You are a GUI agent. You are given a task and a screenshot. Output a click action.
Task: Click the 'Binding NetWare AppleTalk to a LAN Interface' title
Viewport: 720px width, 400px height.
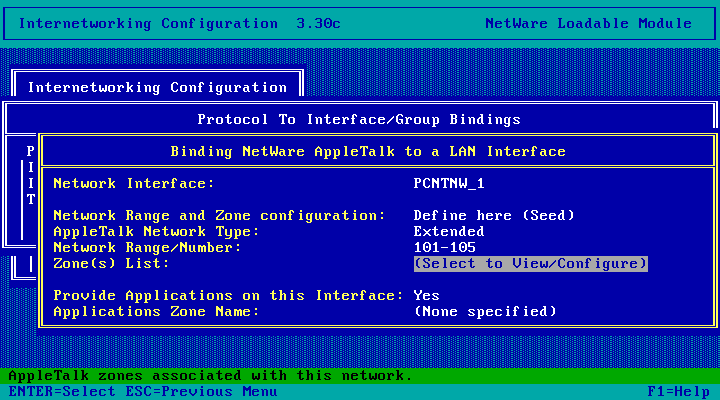[x=368, y=152]
